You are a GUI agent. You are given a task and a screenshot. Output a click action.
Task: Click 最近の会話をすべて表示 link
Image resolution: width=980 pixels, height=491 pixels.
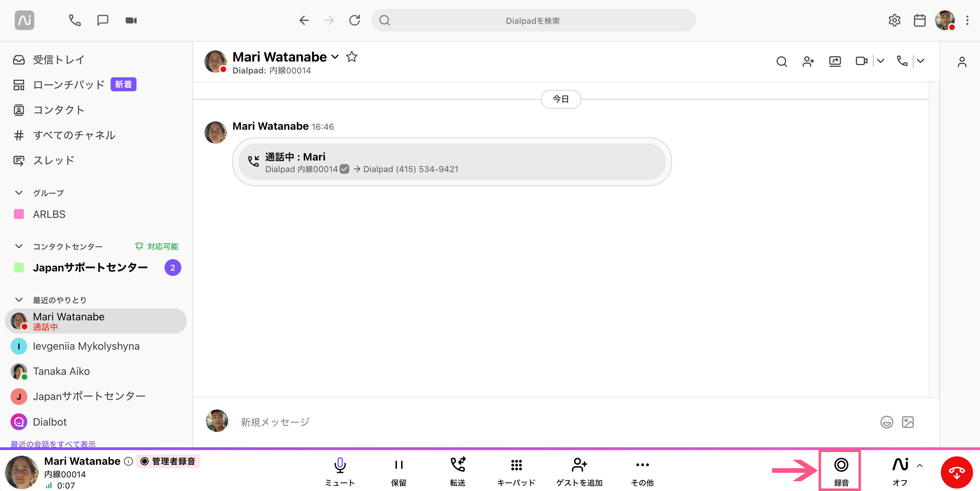53,444
